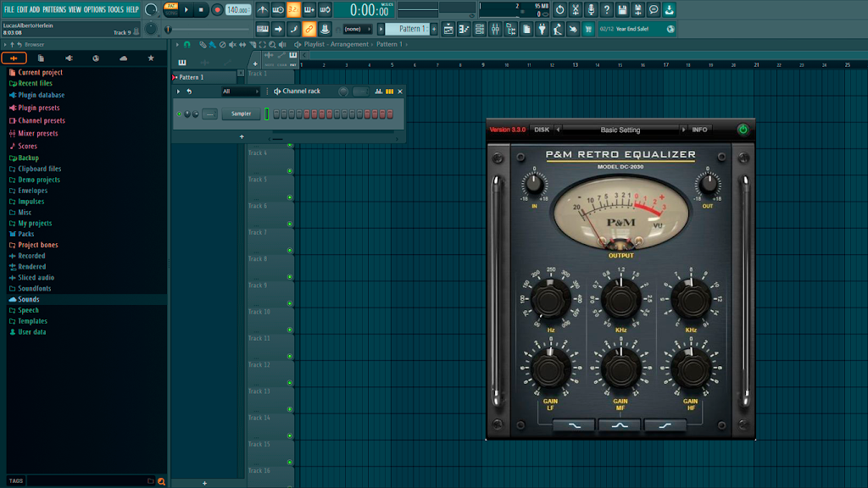Open the undo history icon in top toolbar

[x=559, y=9]
